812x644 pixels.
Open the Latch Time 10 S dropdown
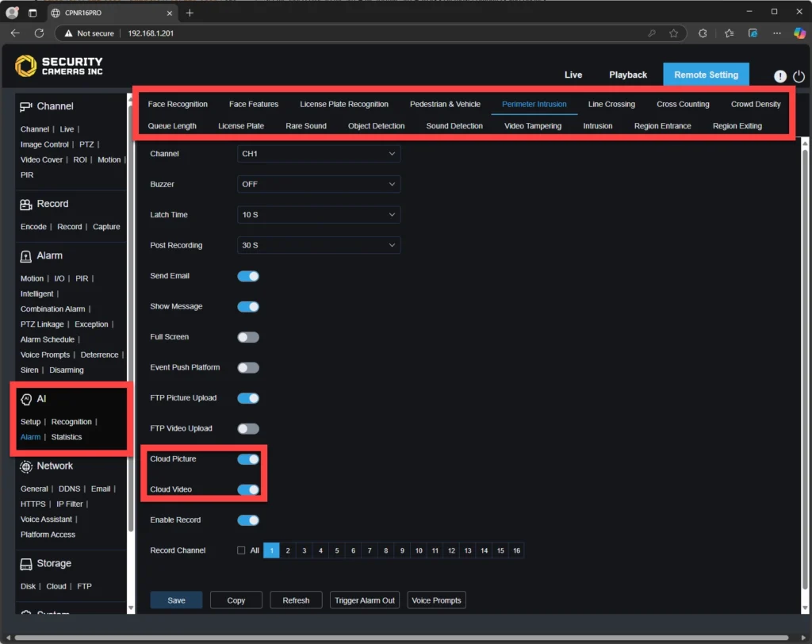(x=319, y=215)
